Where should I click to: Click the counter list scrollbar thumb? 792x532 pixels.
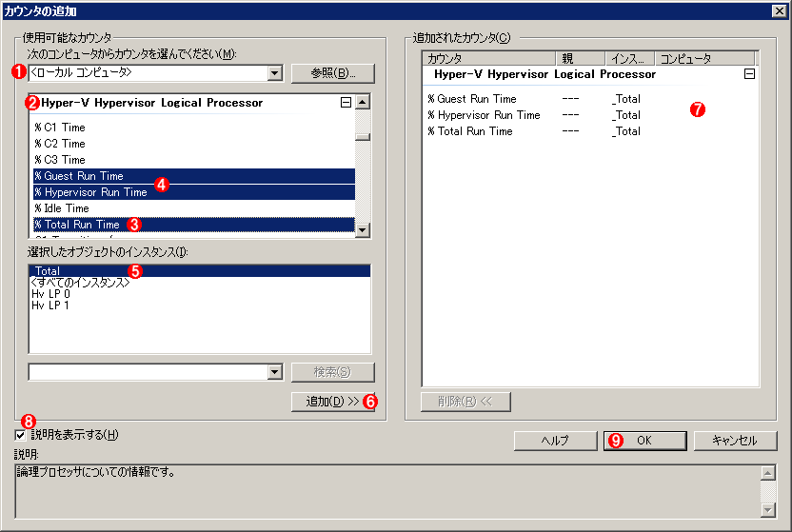(x=363, y=137)
